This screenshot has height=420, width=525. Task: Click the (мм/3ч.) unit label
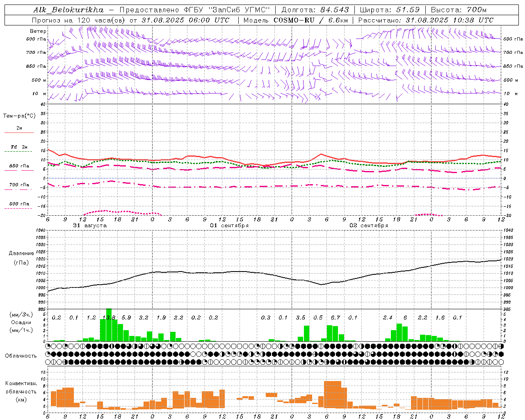(21, 315)
